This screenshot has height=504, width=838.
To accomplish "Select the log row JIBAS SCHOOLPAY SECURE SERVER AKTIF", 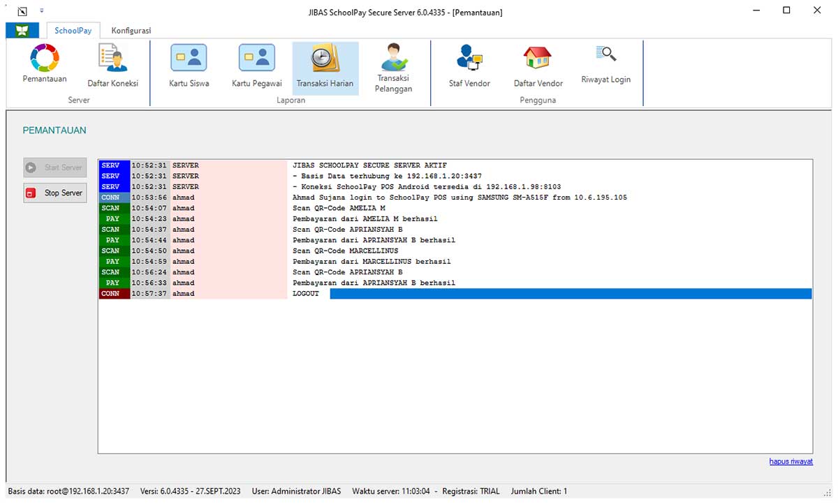I will (x=455, y=165).
